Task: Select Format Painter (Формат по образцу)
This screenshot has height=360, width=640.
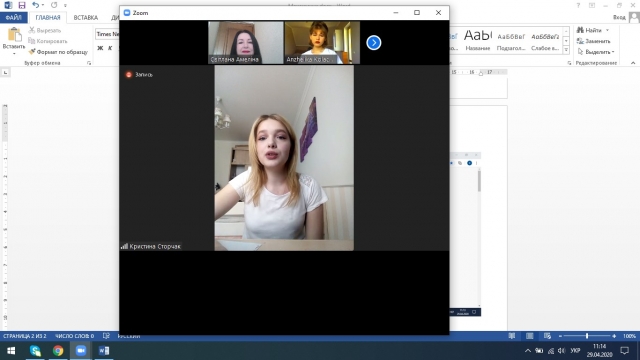Action: click(x=58, y=52)
